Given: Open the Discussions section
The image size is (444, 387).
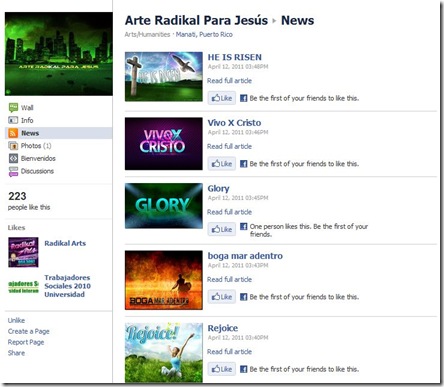Looking at the screenshot, I should [37, 171].
